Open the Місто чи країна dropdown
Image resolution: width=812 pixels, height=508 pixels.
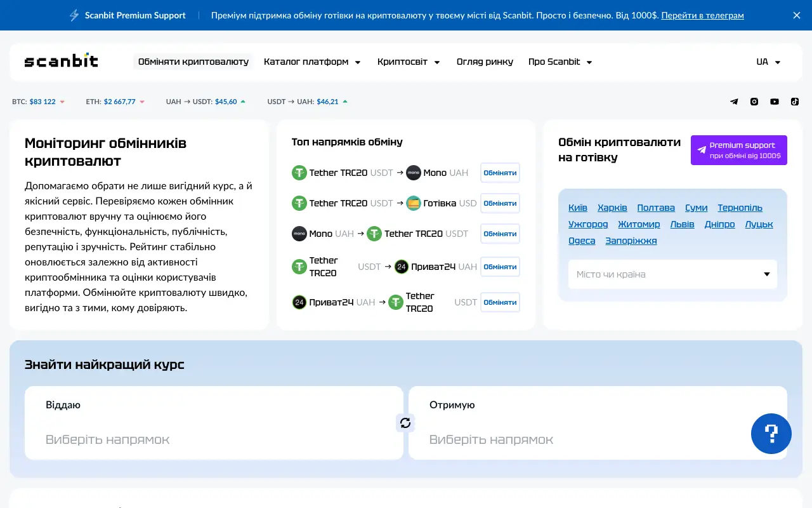[x=672, y=274]
